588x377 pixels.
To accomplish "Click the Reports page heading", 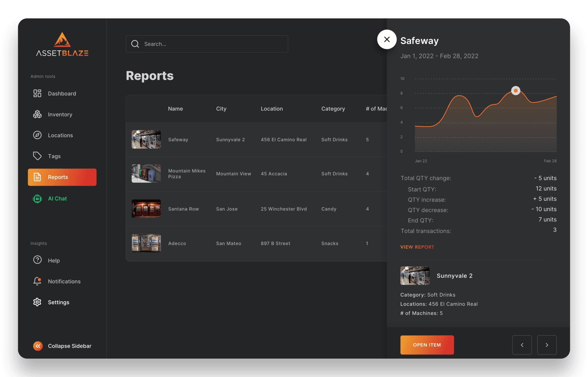I will [x=150, y=75].
